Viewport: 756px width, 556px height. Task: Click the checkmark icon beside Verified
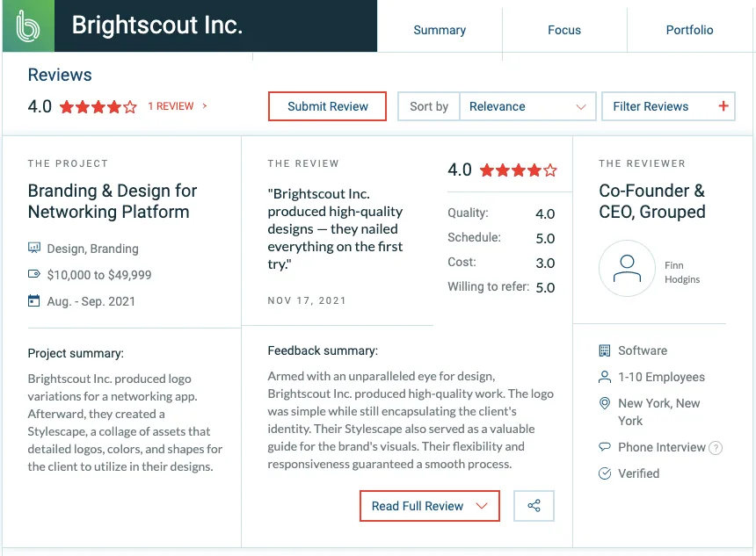[604, 473]
